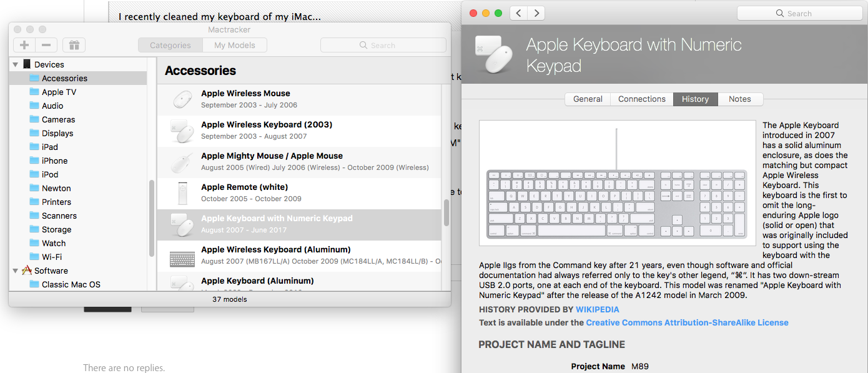Choose the Displays folder

tap(78, 133)
